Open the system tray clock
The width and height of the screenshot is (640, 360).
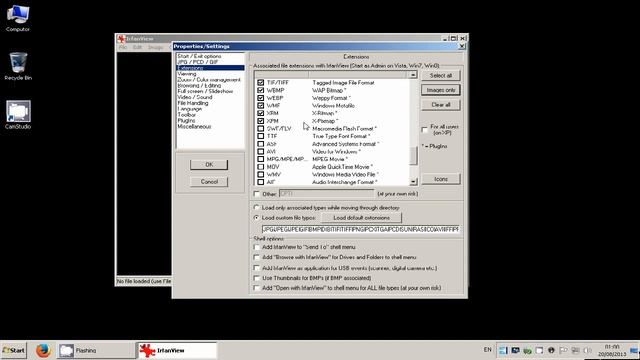tap(611, 350)
